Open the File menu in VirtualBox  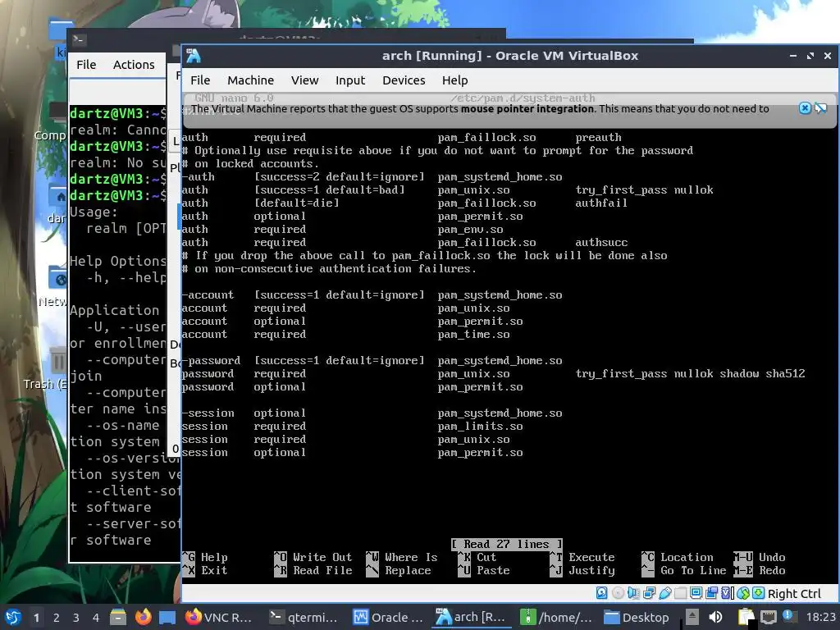pos(200,80)
